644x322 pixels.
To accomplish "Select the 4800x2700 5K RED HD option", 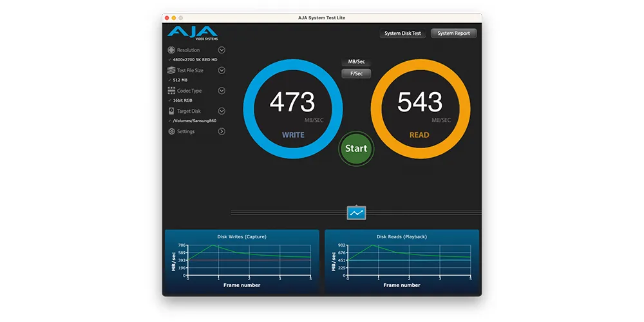I will click(196, 59).
